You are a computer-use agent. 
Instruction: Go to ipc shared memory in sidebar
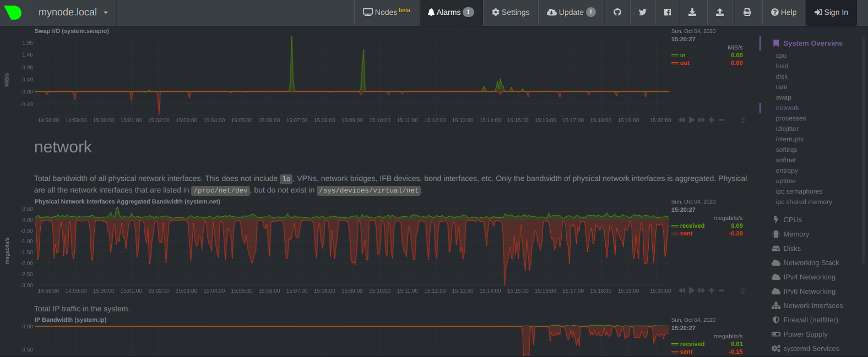pos(804,202)
